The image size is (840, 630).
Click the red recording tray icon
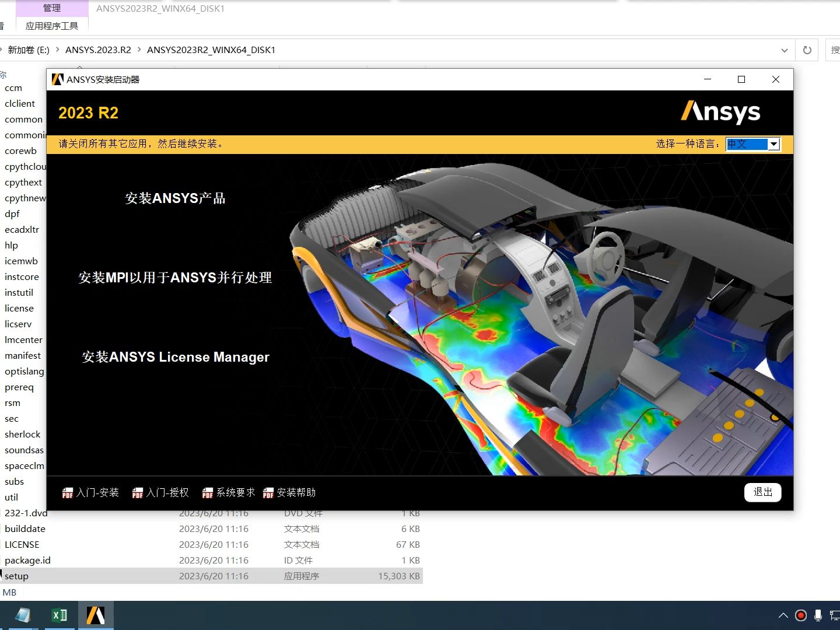(x=801, y=615)
